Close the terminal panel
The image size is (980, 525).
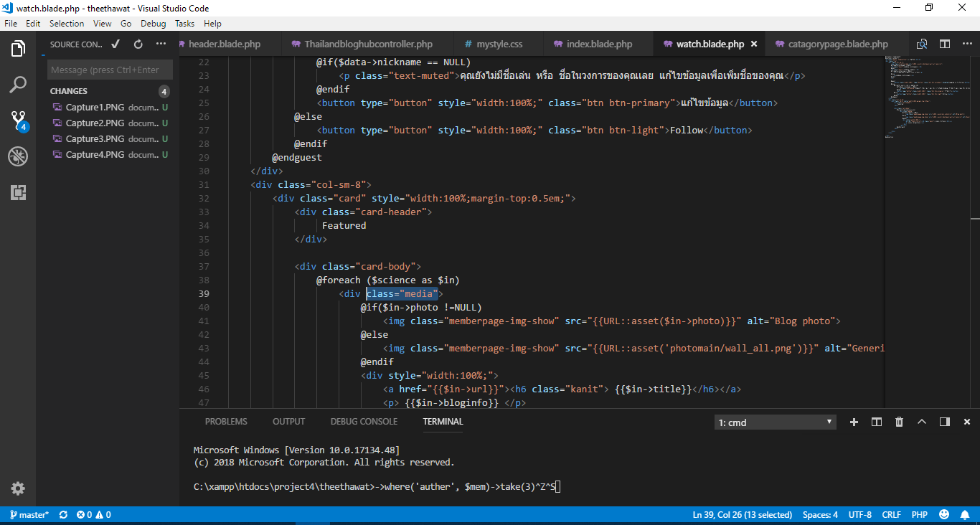tap(967, 422)
